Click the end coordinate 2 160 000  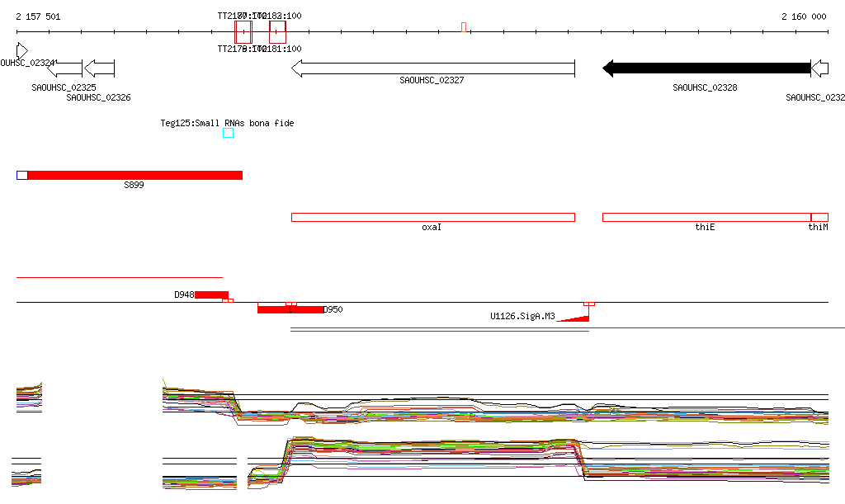pyautogui.click(x=804, y=16)
